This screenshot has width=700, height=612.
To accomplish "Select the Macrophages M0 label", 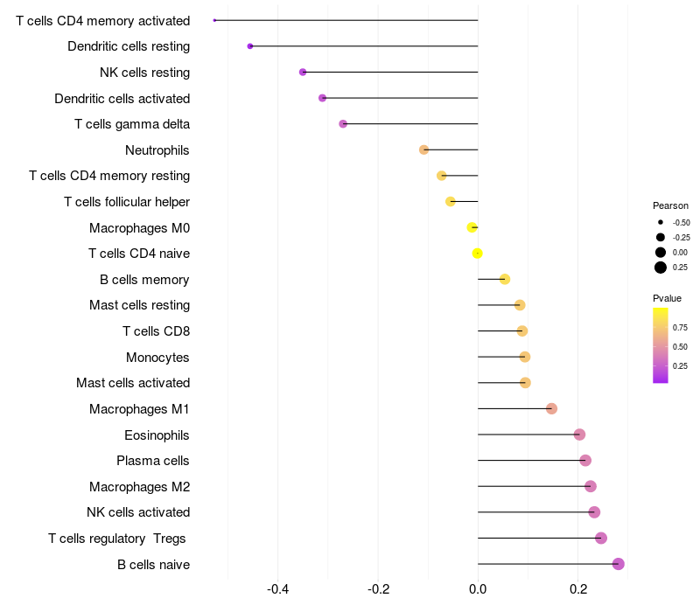I will (x=139, y=228).
